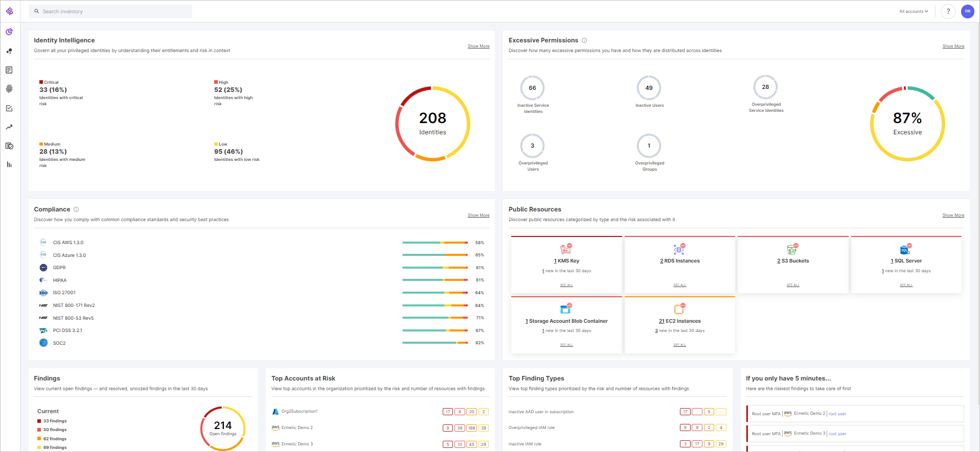
Task: Click the 214 Open findings donut
Action: pos(223,428)
